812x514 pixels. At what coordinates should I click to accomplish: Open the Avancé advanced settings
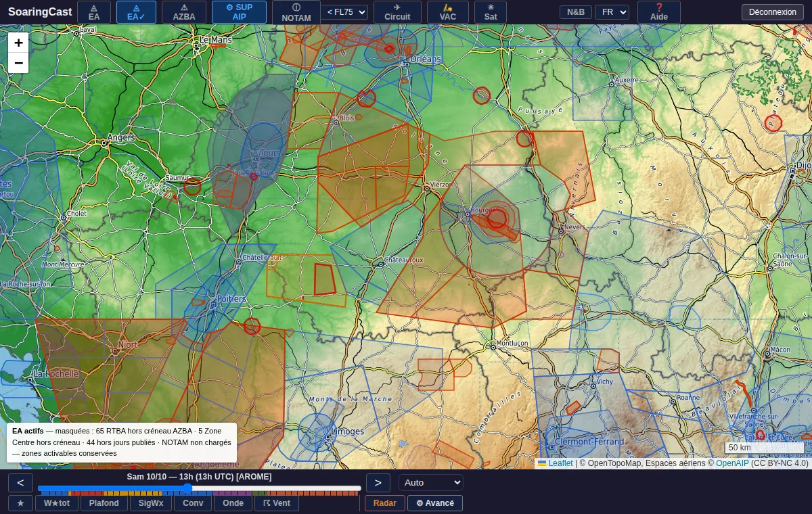click(435, 503)
